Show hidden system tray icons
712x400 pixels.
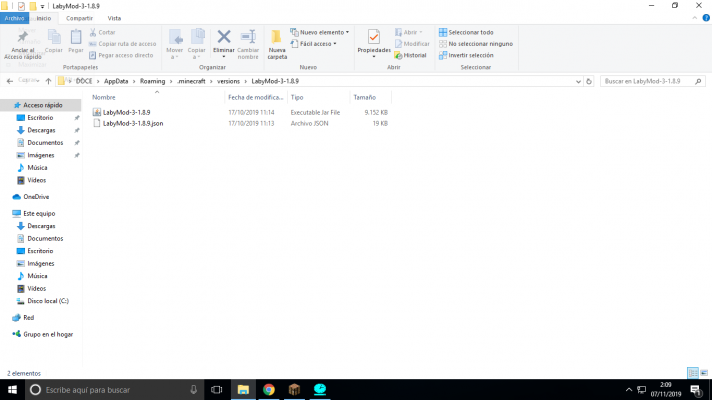click(x=629, y=390)
